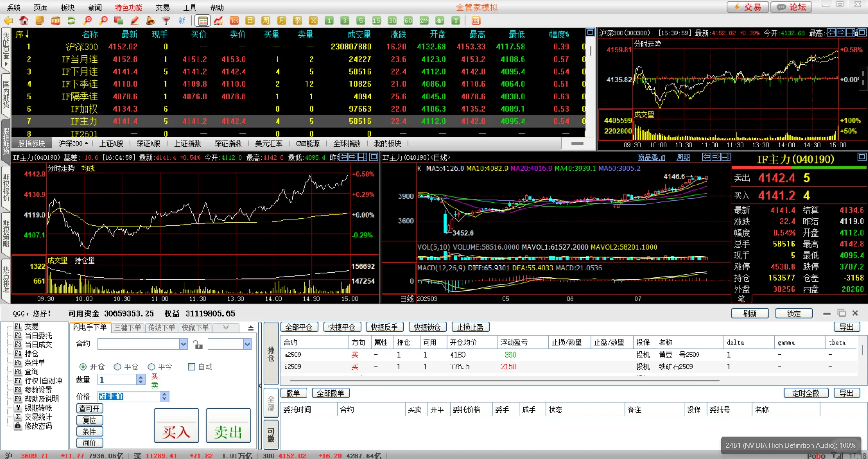Maximize the IF主力 quote detail panel
Viewport: 868px width, 459px height.
(862, 157)
